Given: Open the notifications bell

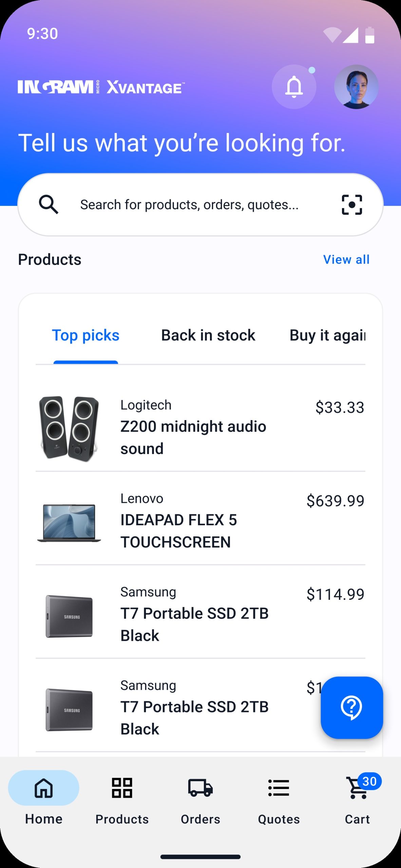Looking at the screenshot, I should click(294, 87).
